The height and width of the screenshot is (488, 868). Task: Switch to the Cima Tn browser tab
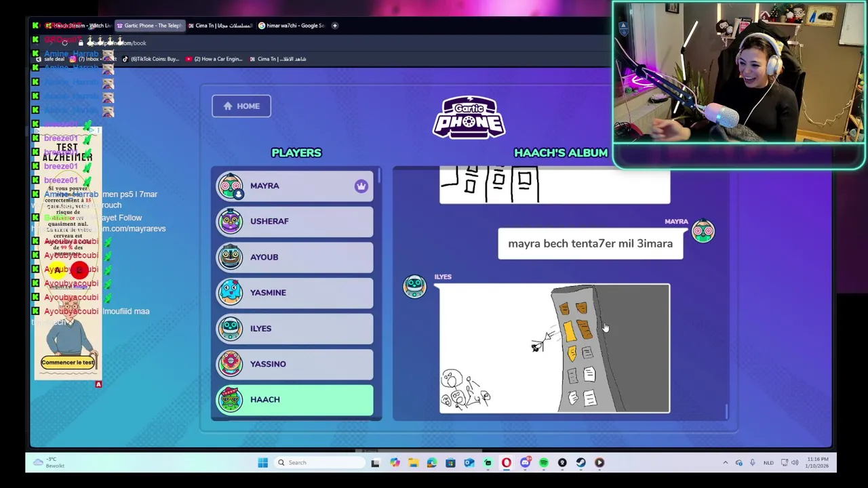coord(219,25)
